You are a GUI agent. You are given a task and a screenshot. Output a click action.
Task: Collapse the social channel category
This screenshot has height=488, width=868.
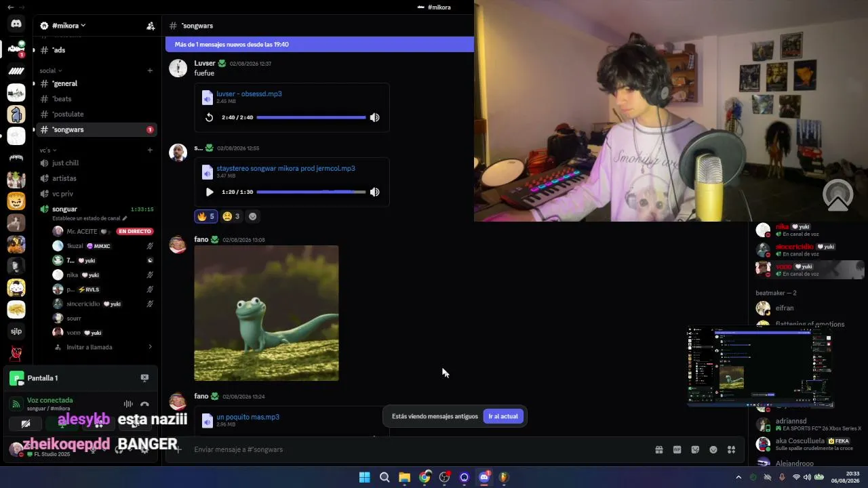pyautogui.click(x=50, y=70)
